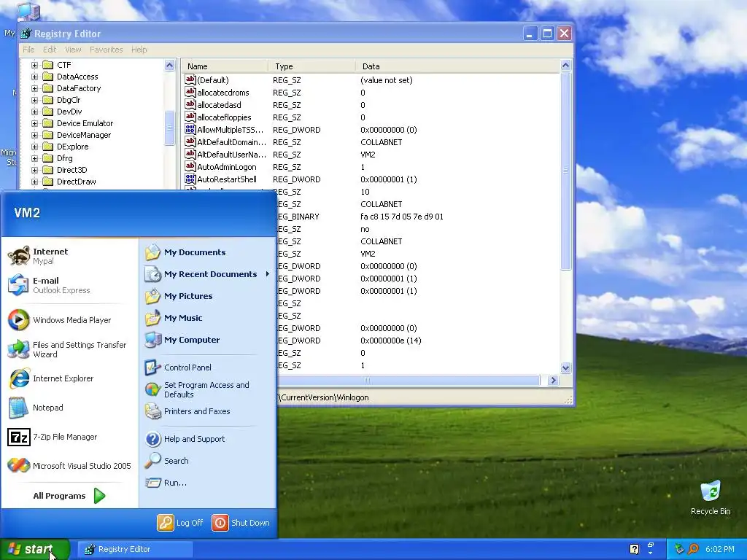Select the allocatefloppies value row
This screenshot has width=747, height=560.
(x=218, y=117)
